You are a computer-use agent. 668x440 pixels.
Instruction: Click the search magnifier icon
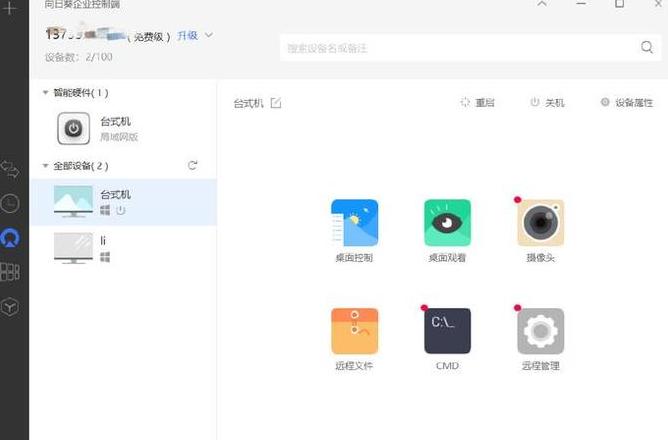pos(647,47)
